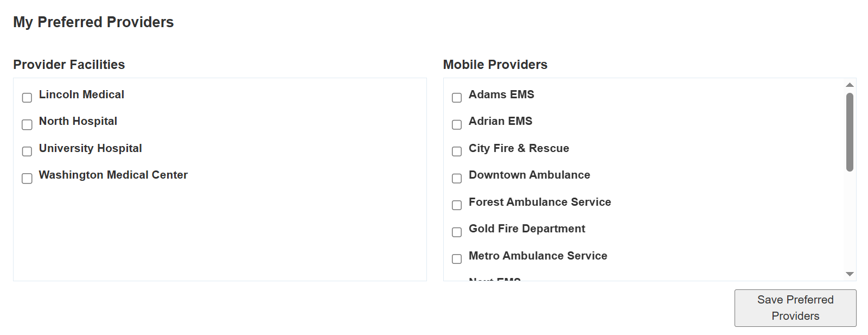Click the scrollbar down arrow
The image size is (868, 335).
pyautogui.click(x=849, y=274)
